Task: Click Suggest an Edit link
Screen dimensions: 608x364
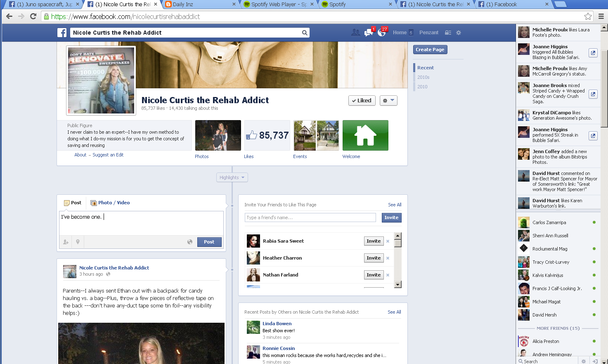Action: coord(108,155)
